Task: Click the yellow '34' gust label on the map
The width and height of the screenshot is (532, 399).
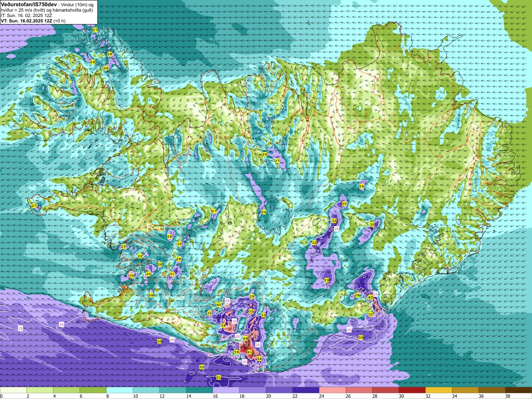Action: (x=259, y=358)
